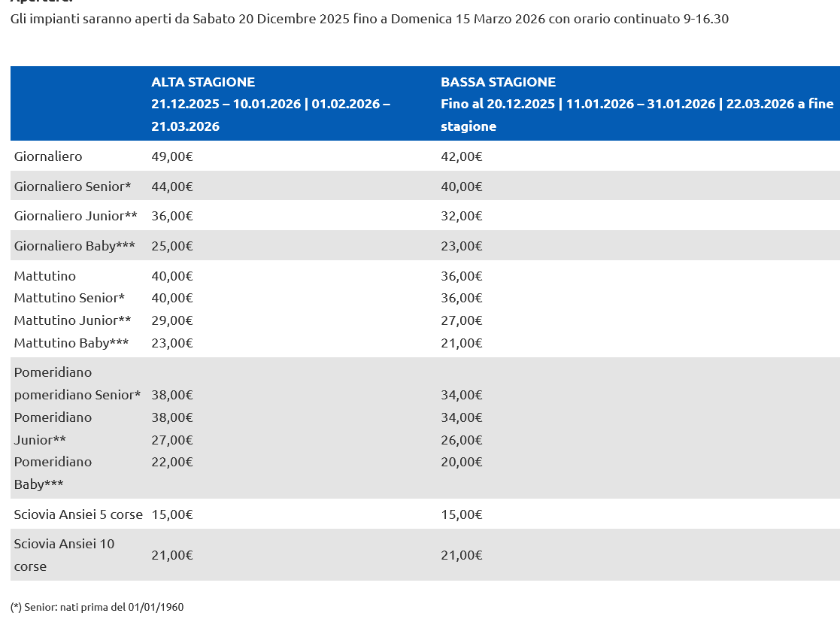The image size is (840, 619).
Task: Select the Giornaliero Baby*** row label
Action: [x=73, y=246]
